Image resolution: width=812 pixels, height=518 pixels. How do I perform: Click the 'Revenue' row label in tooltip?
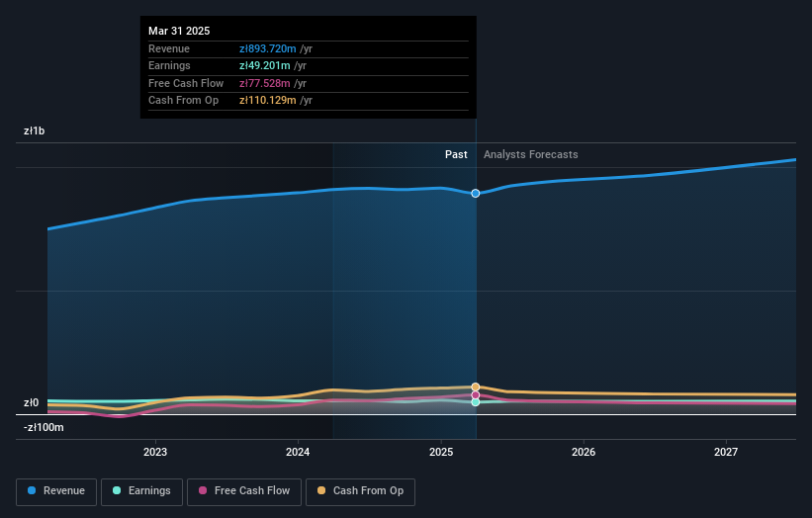click(169, 48)
